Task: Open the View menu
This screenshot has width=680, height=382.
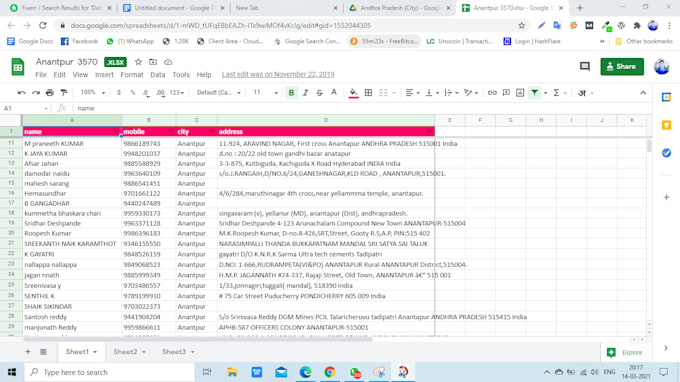Action: (x=80, y=75)
